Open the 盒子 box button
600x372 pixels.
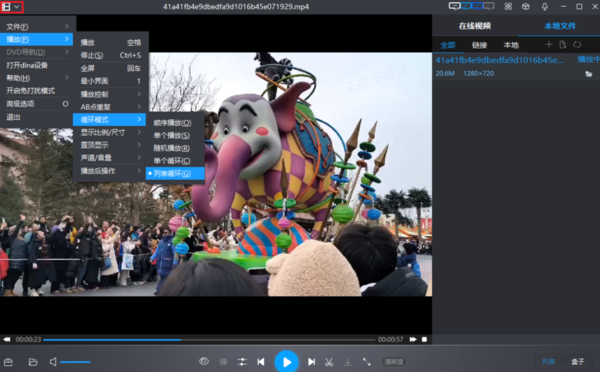click(x=577, y=362)
